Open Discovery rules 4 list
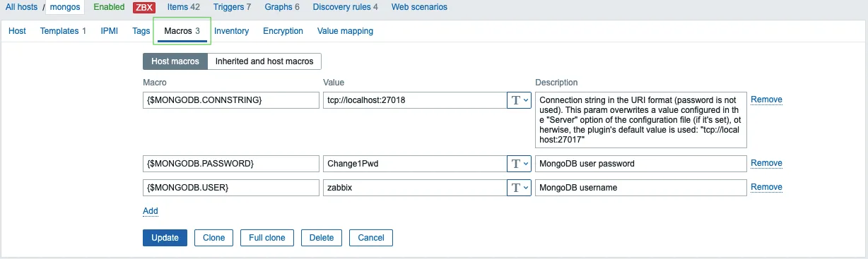The width and height of the screenshot is (868, 259). (x=345, y=7)
